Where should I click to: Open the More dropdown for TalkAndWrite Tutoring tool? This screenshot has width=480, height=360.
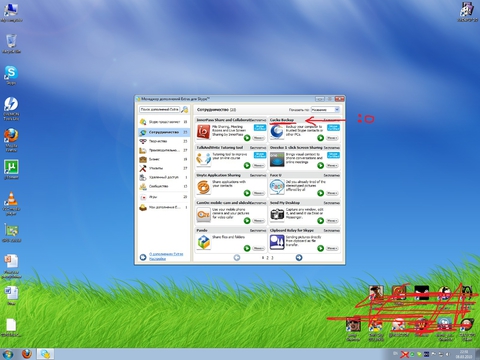tap(258, 166)
